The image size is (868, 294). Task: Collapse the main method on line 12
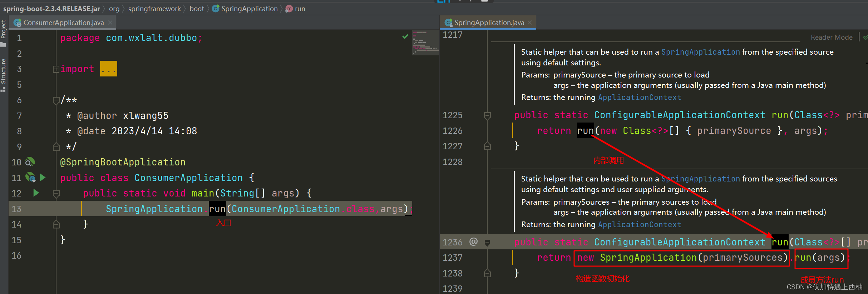pyautogui.click(x=56, y=194)
